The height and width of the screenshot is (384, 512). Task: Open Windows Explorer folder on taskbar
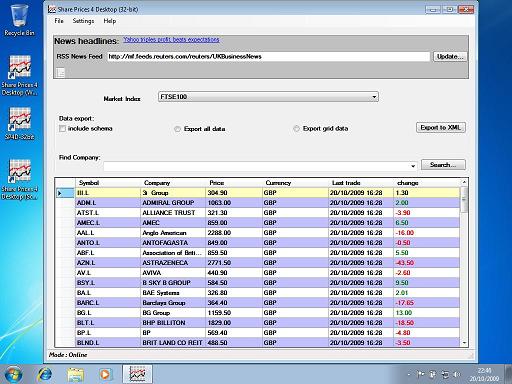(75, 374)
